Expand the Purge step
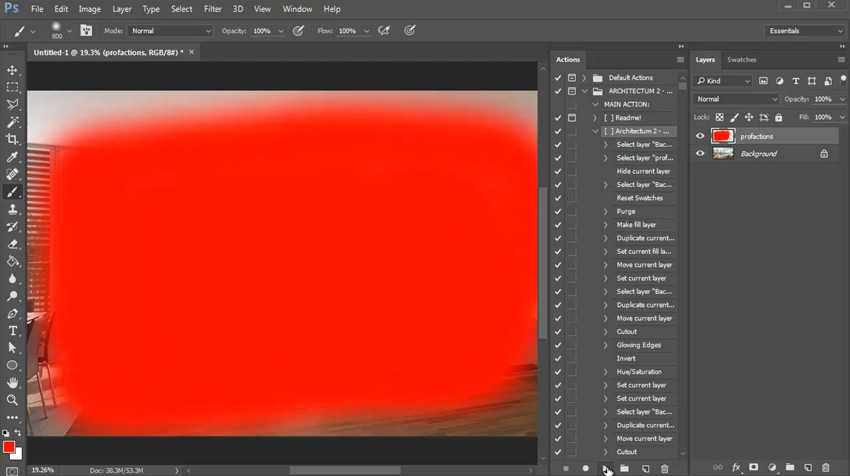This screenshot has width=850, height=476. (606, 211)
